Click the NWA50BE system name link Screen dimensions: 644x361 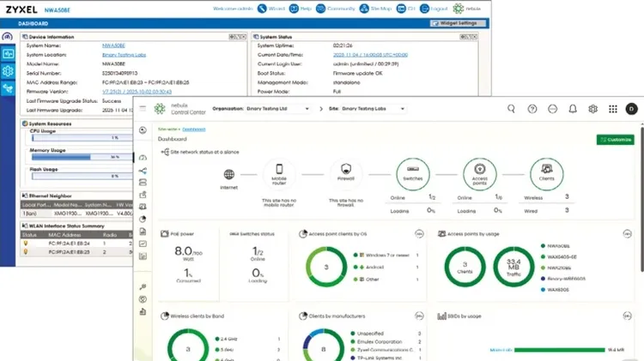[113, 45]
